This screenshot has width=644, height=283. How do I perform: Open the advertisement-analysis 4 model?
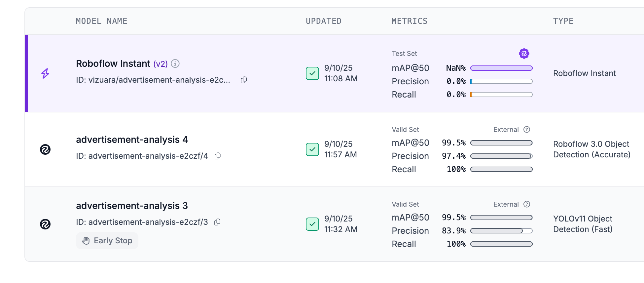132,140
